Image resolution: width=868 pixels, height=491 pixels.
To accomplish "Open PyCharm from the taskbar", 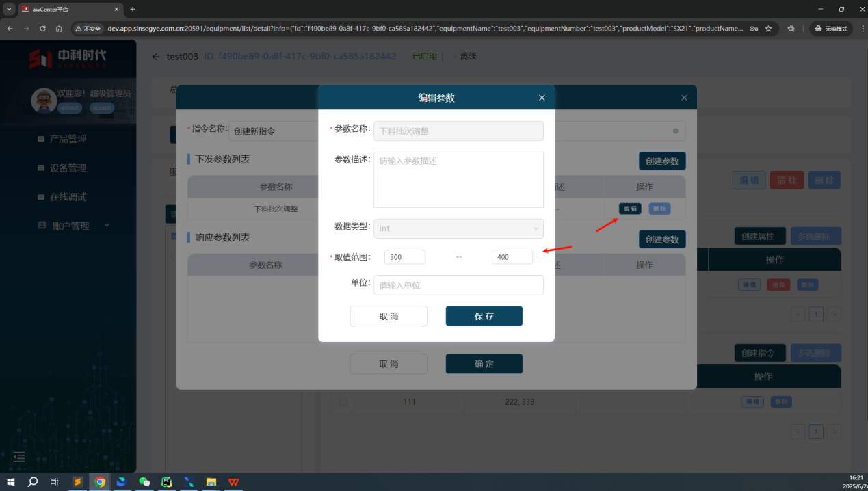I will point(166,481).
